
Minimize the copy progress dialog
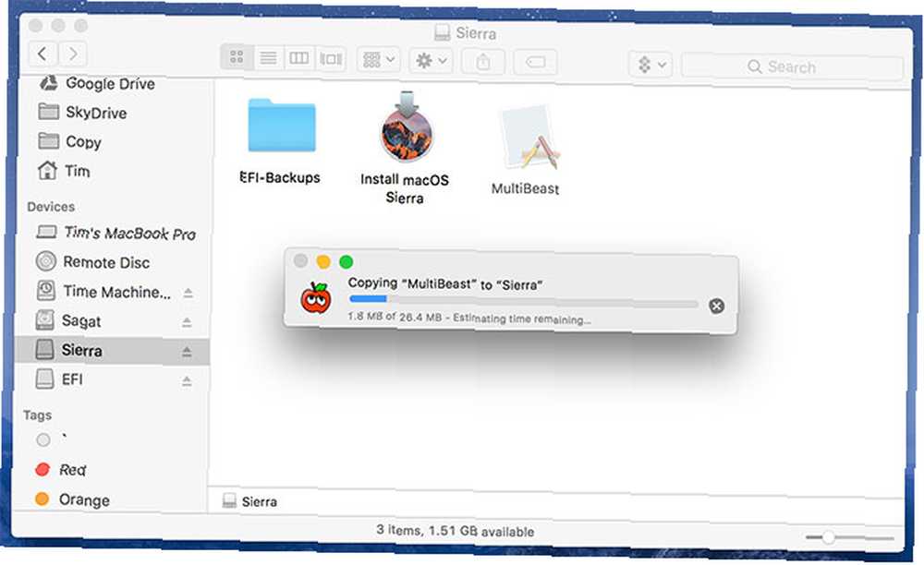point(322,261)
